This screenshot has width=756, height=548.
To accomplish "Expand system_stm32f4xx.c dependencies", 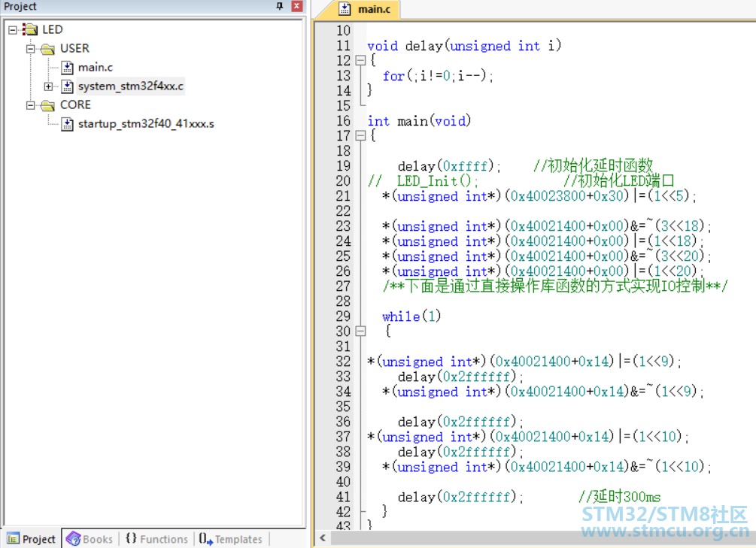I will 48,86.
